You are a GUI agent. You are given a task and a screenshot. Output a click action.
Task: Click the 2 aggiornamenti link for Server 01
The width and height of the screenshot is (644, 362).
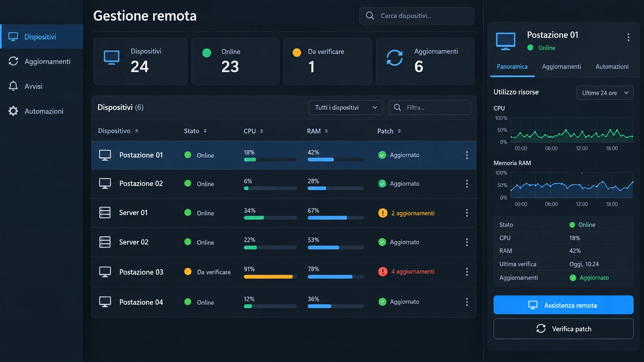(x=413, y=213)
